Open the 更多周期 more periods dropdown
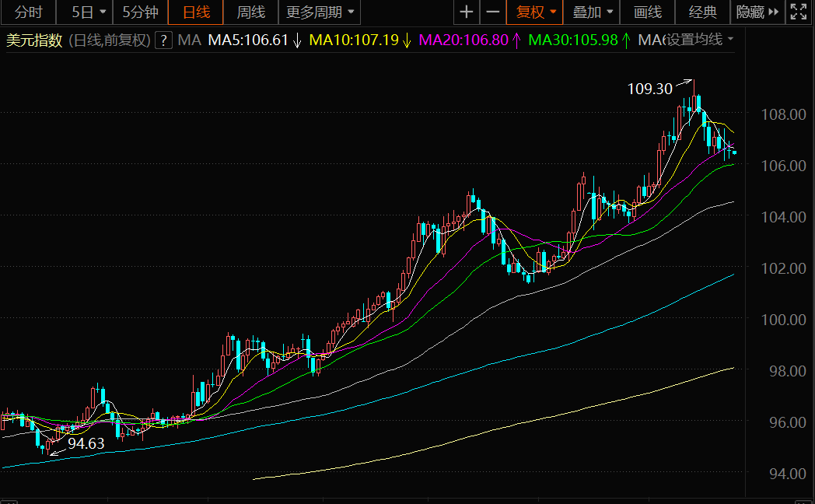This screenshot has height=504, width=815. [x=319, y=12]
